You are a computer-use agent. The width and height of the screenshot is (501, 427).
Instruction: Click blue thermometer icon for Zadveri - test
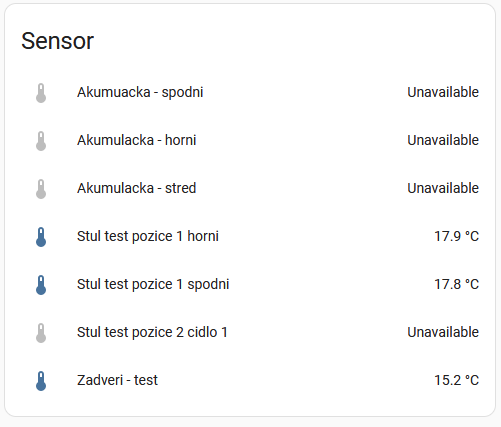click(41, 381)
